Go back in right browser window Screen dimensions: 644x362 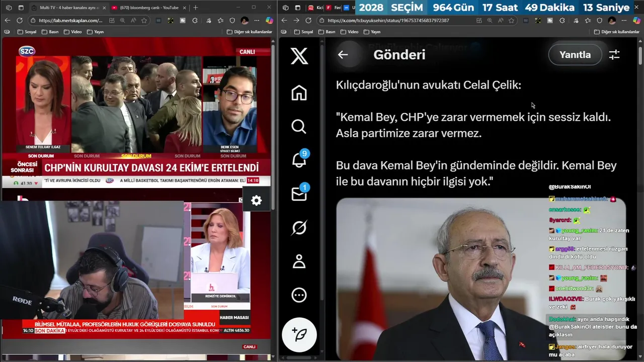[284, 21]
